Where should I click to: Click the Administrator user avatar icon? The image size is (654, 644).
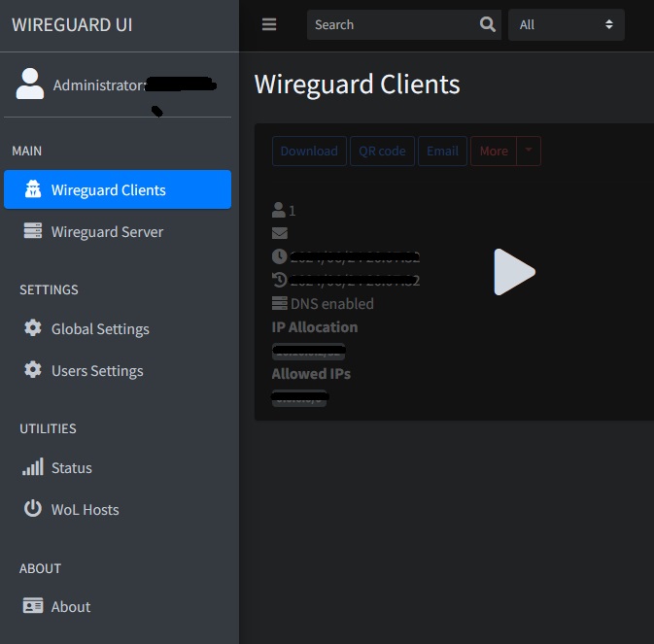point(30,85)
